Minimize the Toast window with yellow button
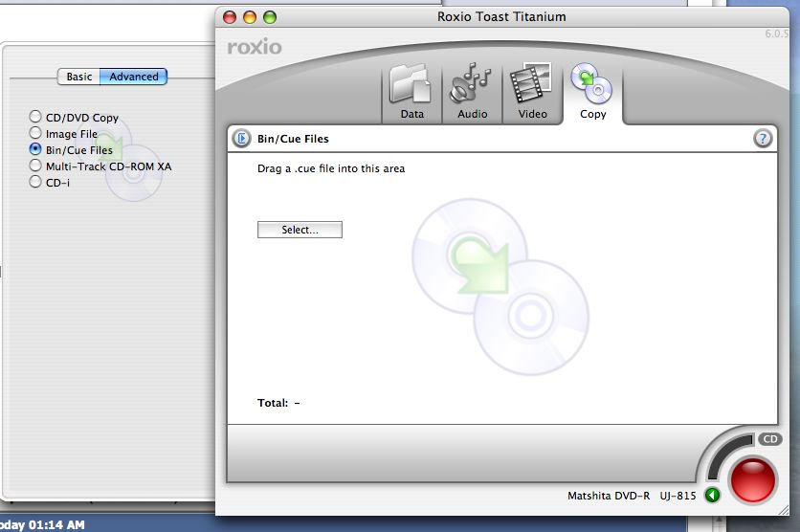 250,17
